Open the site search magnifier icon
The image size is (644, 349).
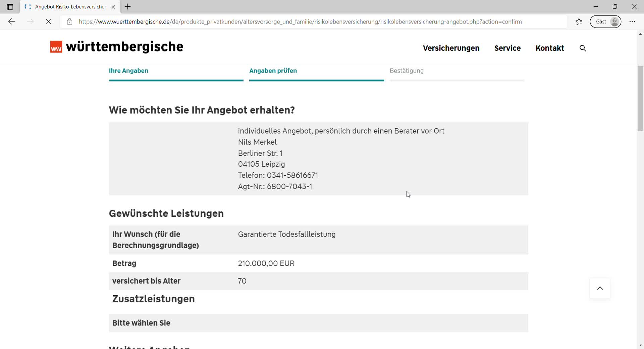(583, 48)
